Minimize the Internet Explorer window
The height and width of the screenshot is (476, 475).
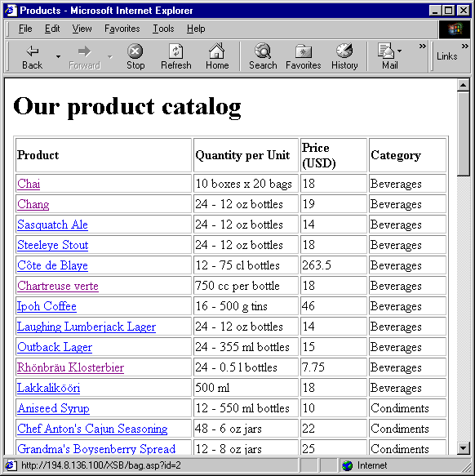(435, 11)
